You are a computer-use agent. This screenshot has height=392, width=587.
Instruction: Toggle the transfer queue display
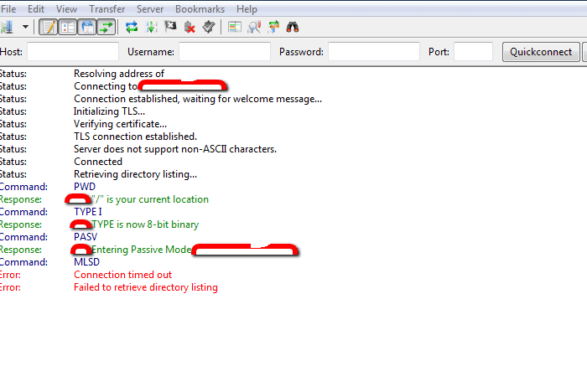pos(106,27)
